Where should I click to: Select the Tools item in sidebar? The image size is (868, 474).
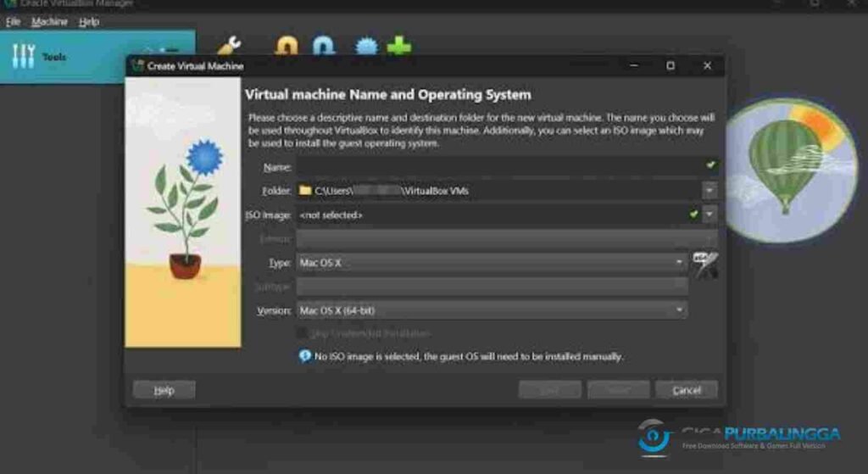tap(97, 57)
